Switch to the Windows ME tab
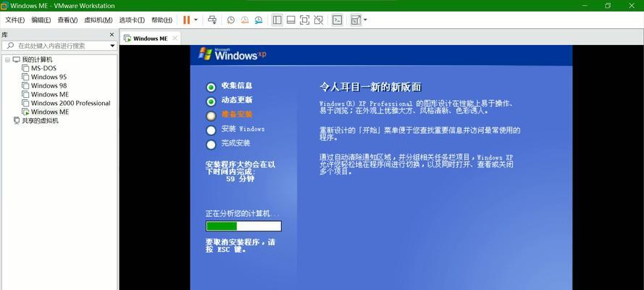This screenshot has height=290, width=644. pos(150,38)
